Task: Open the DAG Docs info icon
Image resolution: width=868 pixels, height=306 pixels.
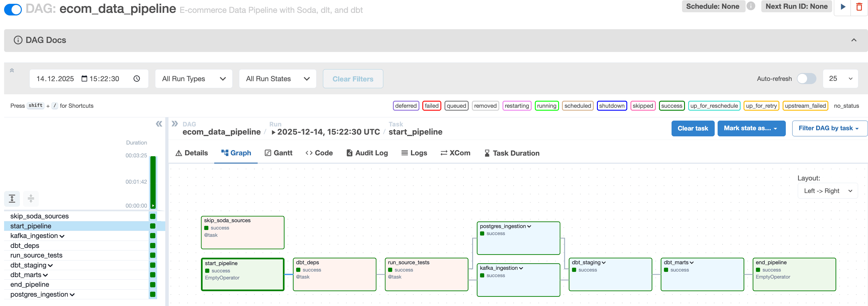Action: pos(17,40)
